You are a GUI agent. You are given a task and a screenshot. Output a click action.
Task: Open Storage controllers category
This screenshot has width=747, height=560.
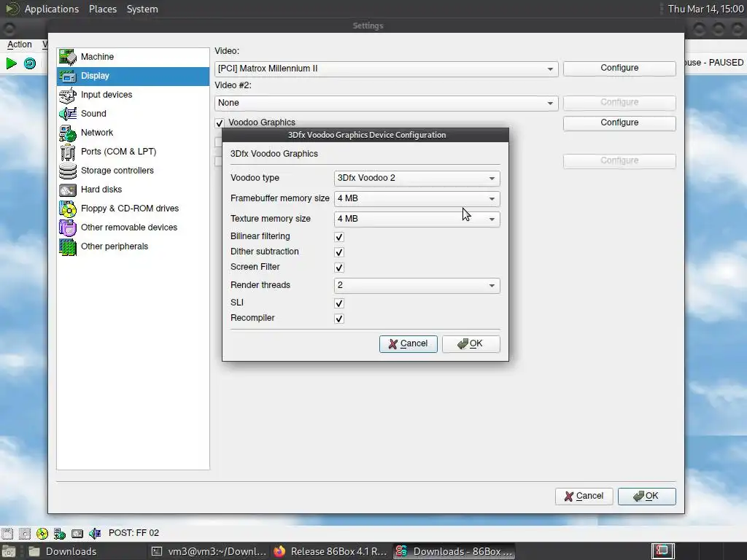(133, 171)
